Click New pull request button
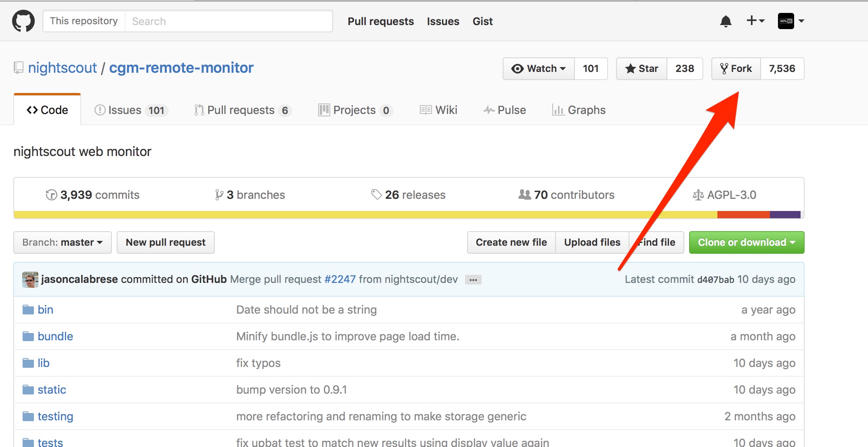The image size is (868, 447). tap(166, 242)
